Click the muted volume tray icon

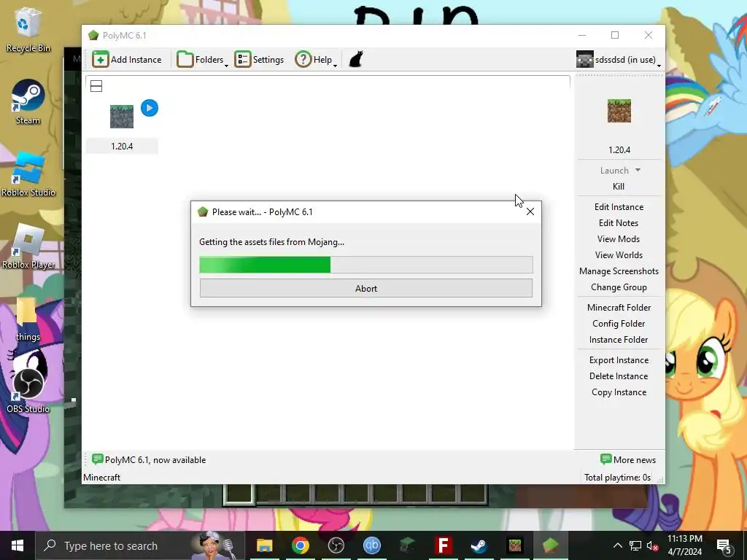coord(653,545)
